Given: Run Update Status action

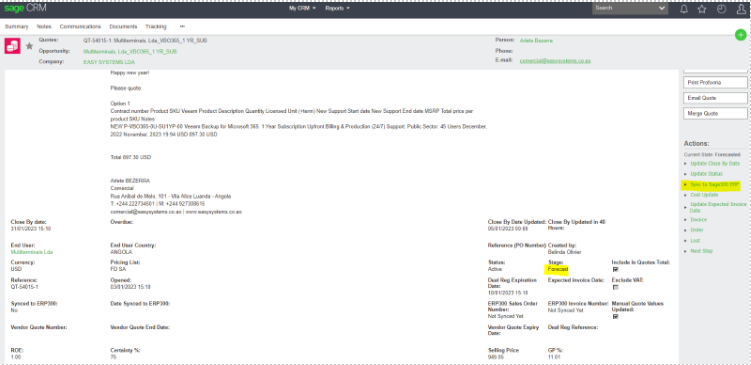Looking at the screenshot, I should point(706,174).
